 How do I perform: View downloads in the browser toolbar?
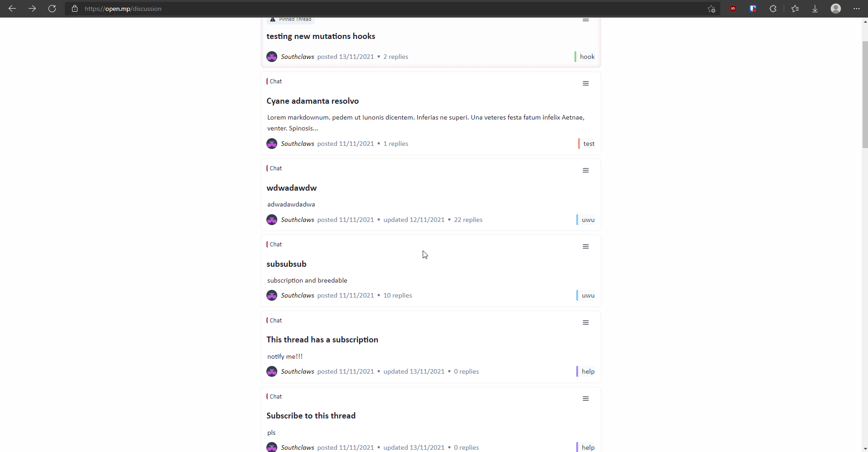(815, 9)
